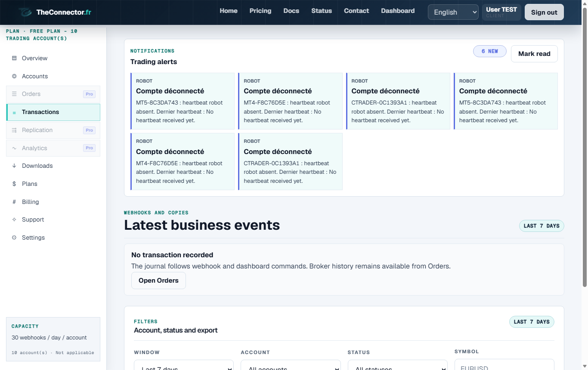Click the page vertical scrollbar
The image size is (588, 370).
coord(585,146)
